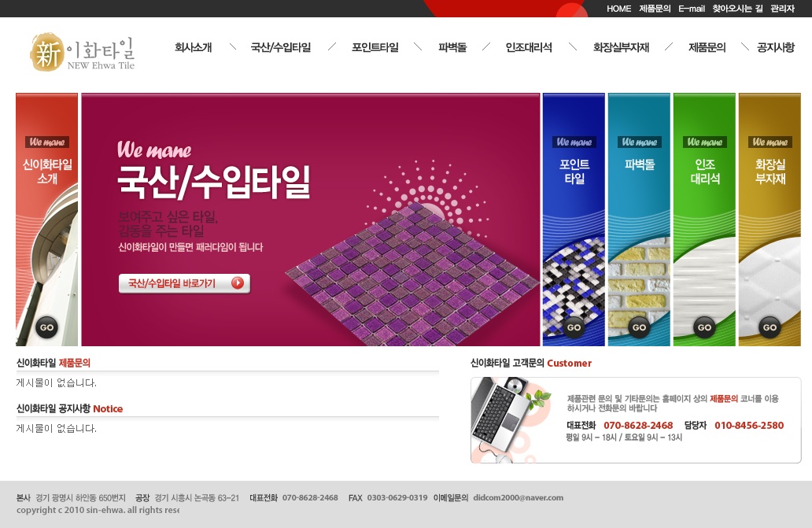Click the GO icon on 신이화타일 소개 banner

46,327
